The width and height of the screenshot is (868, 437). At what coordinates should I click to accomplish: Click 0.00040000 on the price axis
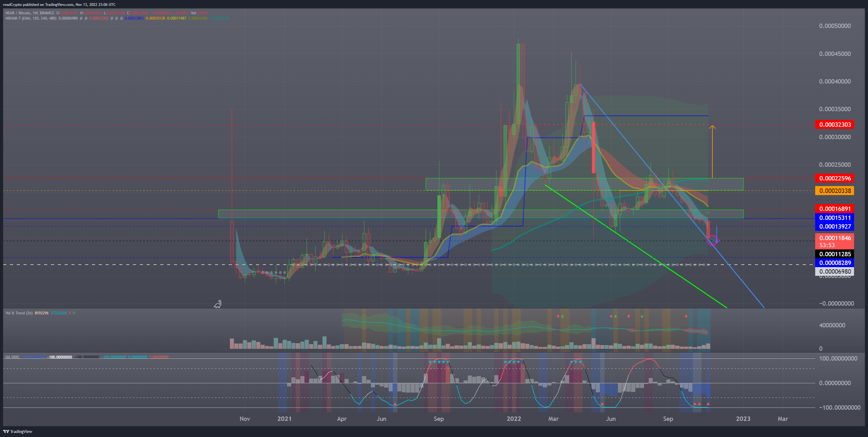click(835, 82)
